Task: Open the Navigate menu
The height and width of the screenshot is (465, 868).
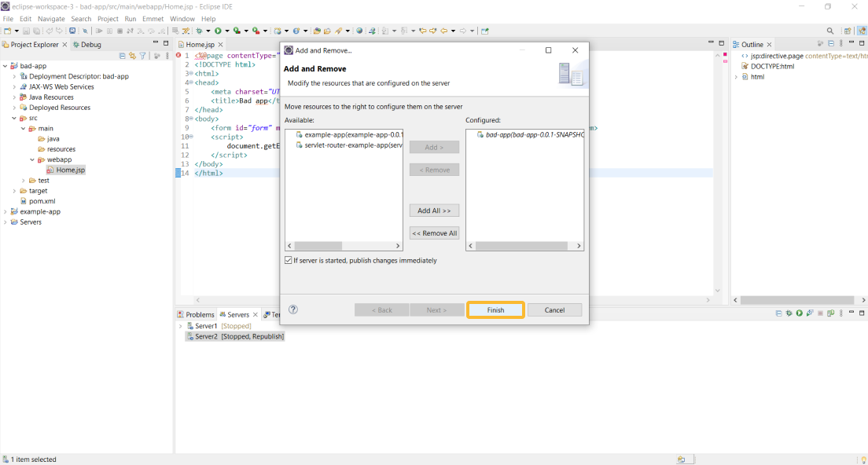Action: (51, 19)
